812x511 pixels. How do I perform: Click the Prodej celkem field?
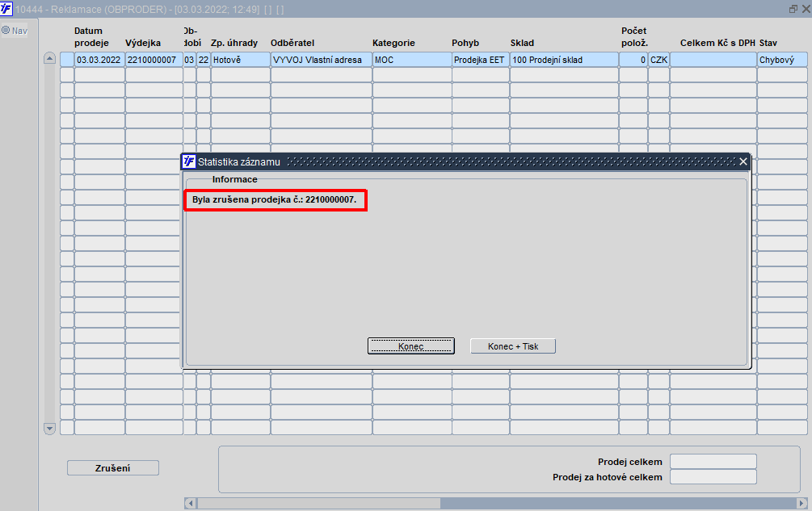click(x=713, y=461)
